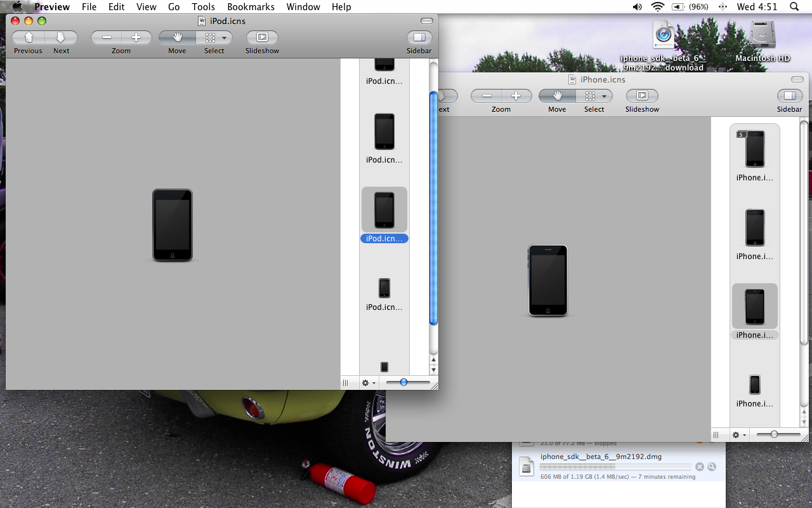Open the Edit menu
The width and height of the screenshot is (812, 508).
coord(117,7)
